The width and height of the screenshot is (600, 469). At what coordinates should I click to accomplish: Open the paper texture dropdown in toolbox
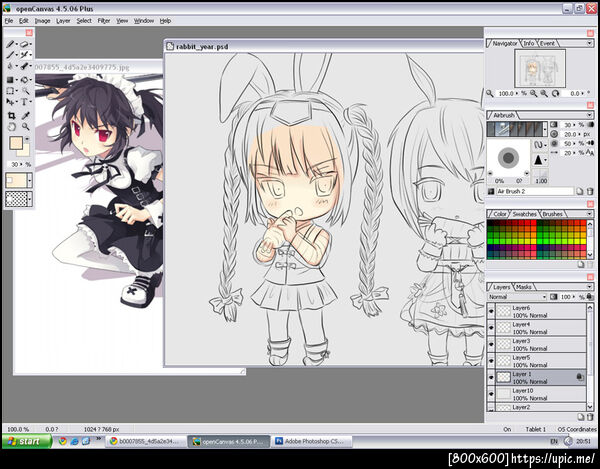pos(29,199)
